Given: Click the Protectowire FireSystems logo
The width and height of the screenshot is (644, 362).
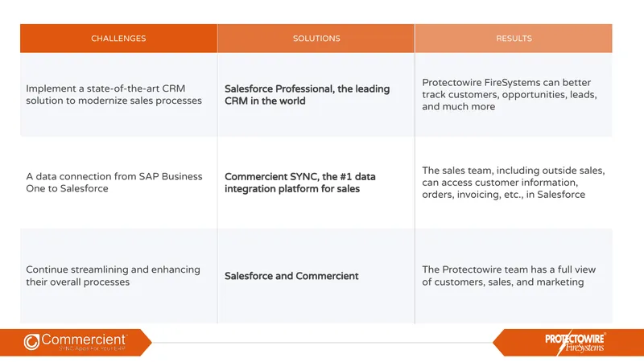Looking at the screenshot, I should tap(575, 343).
